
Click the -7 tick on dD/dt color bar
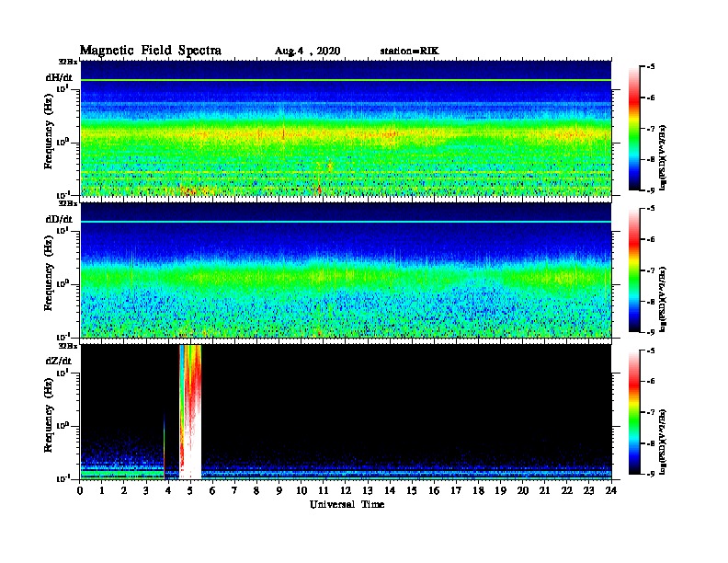tap(651, 270)
